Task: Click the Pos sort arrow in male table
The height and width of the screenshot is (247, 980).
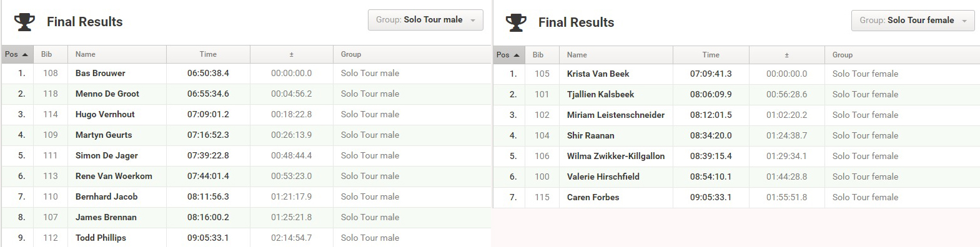Action: (x=25, y=54)
